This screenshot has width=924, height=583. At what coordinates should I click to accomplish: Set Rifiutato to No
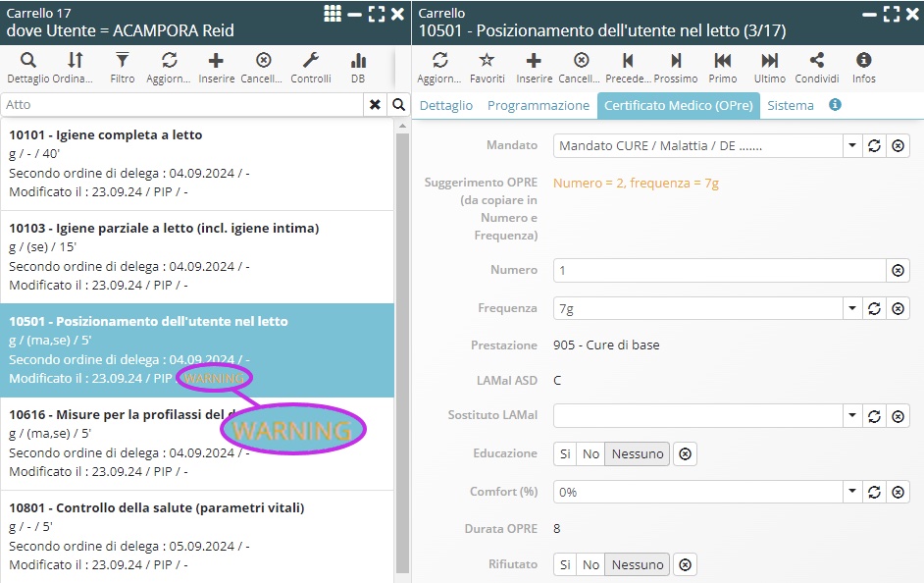point(590,564)
